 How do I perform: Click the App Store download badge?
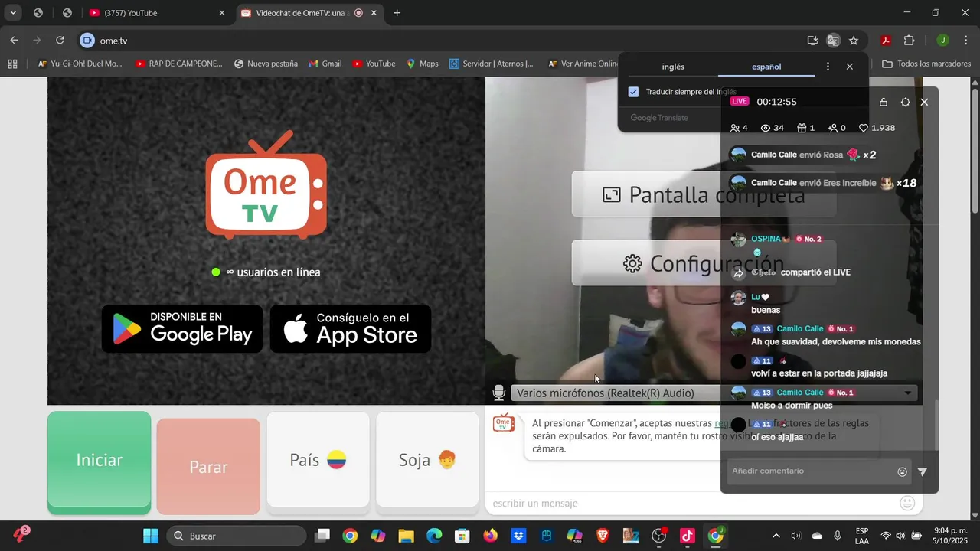coord(351,329)
